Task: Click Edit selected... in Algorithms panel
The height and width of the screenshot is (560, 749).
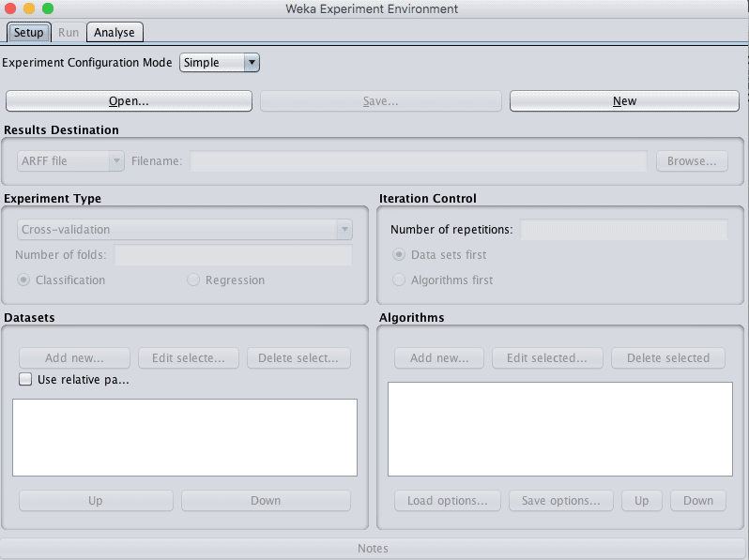Action: (x=547, y=358)
